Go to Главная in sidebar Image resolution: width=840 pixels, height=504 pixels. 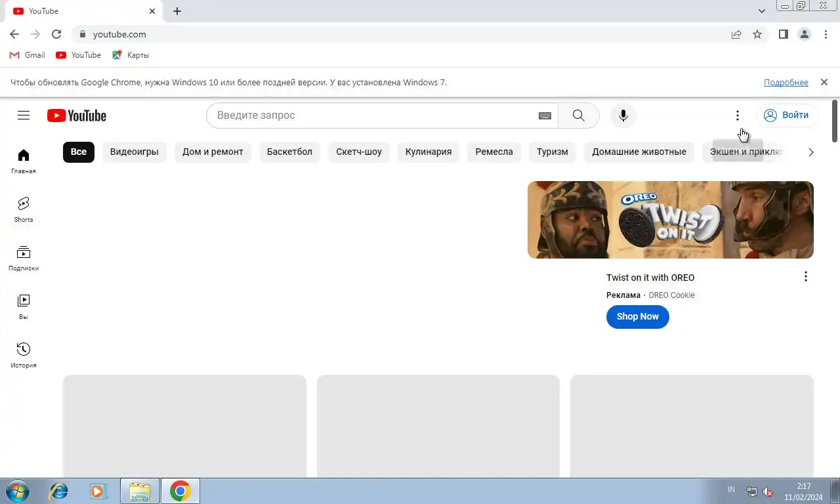point(24,161)
